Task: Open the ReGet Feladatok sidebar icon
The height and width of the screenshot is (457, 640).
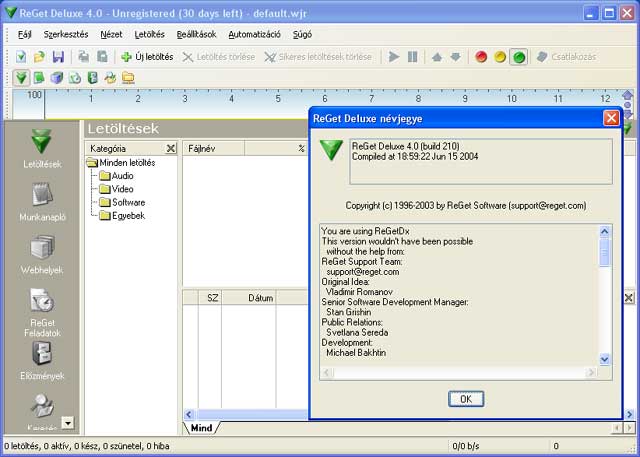Action: pyautogui.click(x=41, y=310)
